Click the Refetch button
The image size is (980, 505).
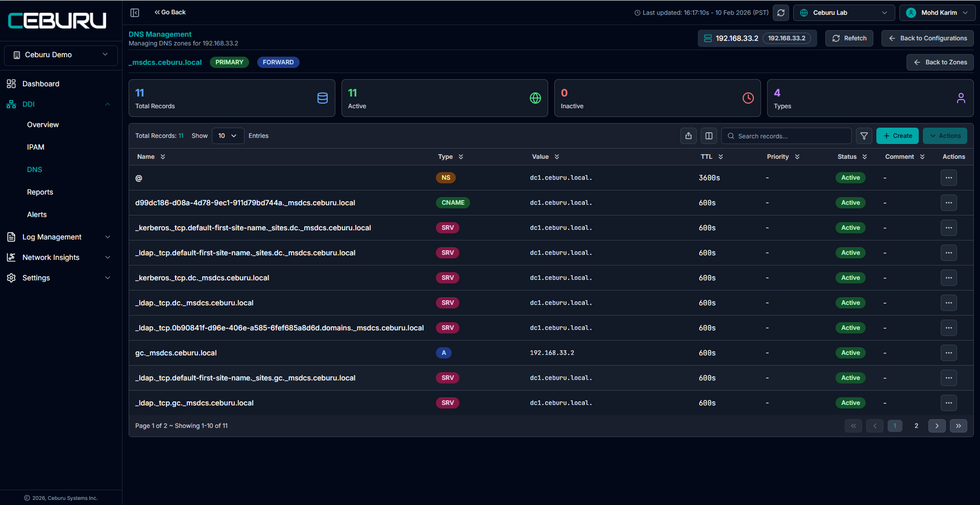[x=849, y=38]
